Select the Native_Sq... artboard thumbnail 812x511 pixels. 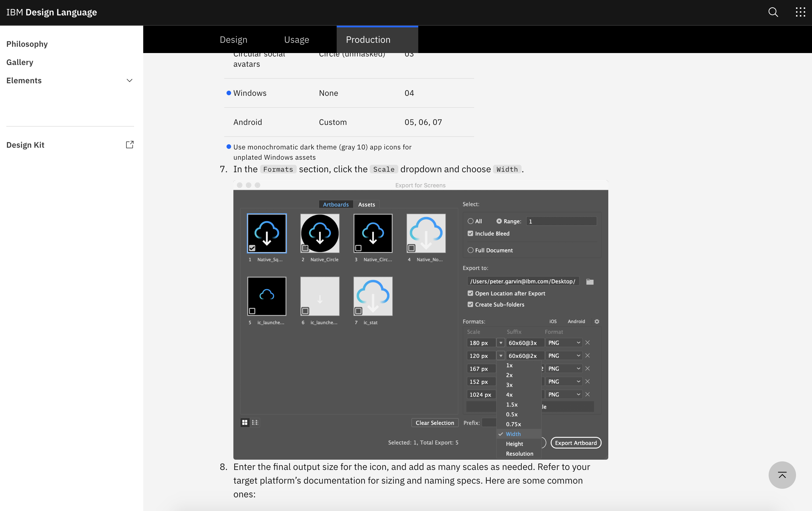267,233
